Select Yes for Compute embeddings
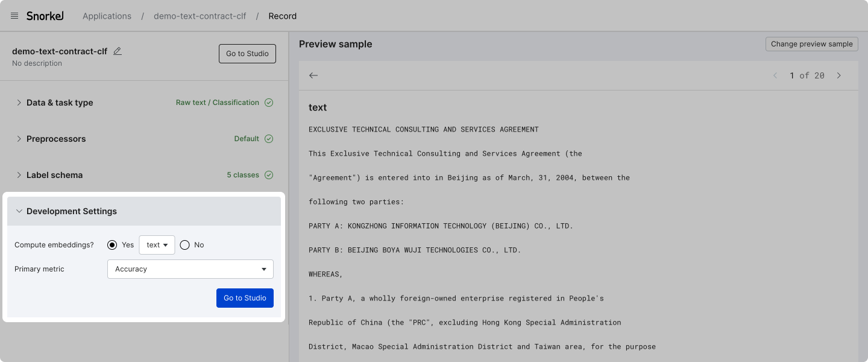This screenshot has width=868, height=362. tap(112, 245)
